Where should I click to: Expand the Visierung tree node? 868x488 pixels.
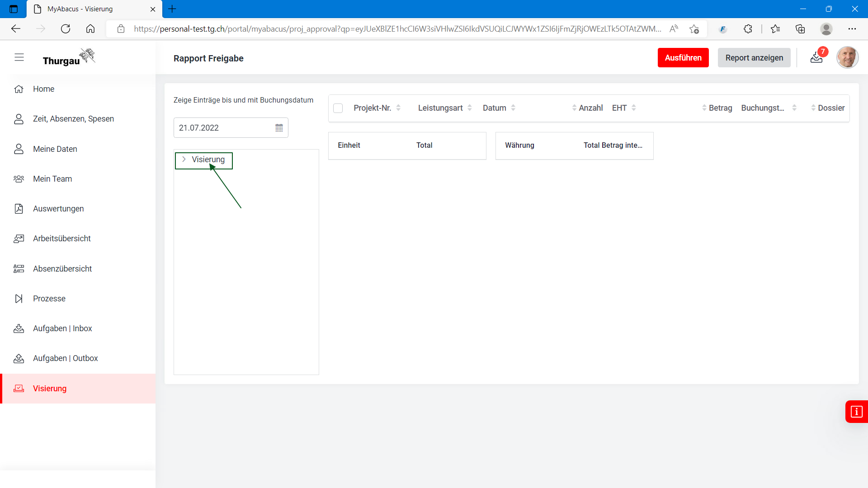184,160
